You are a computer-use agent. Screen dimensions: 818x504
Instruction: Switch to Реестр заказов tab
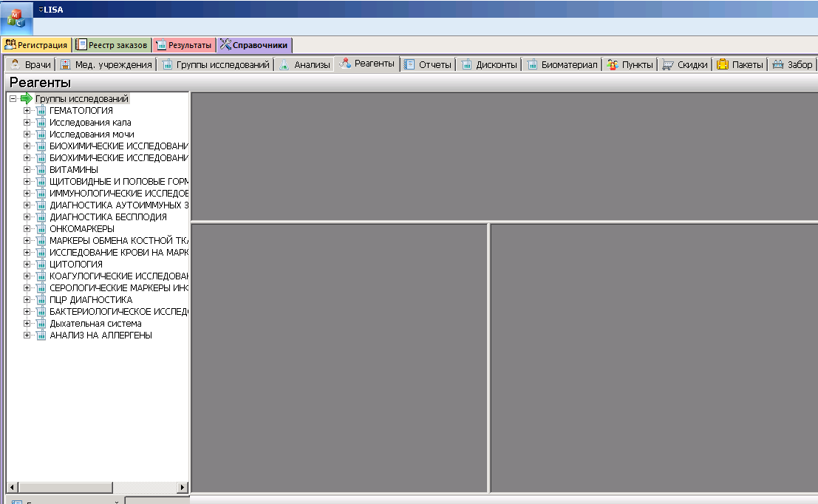[112, 45]
